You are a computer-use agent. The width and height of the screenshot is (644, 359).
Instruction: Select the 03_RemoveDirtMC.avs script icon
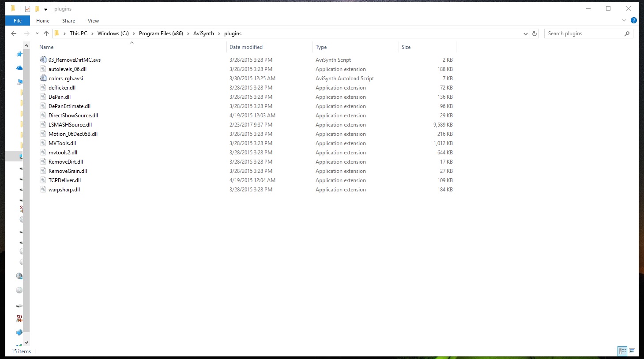pos(43,60)
